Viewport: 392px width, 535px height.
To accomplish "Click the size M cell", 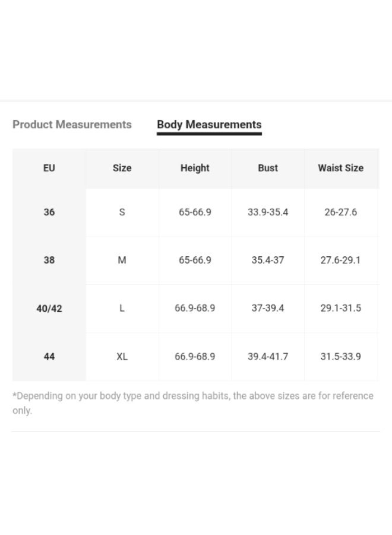I will pos(122,260).
